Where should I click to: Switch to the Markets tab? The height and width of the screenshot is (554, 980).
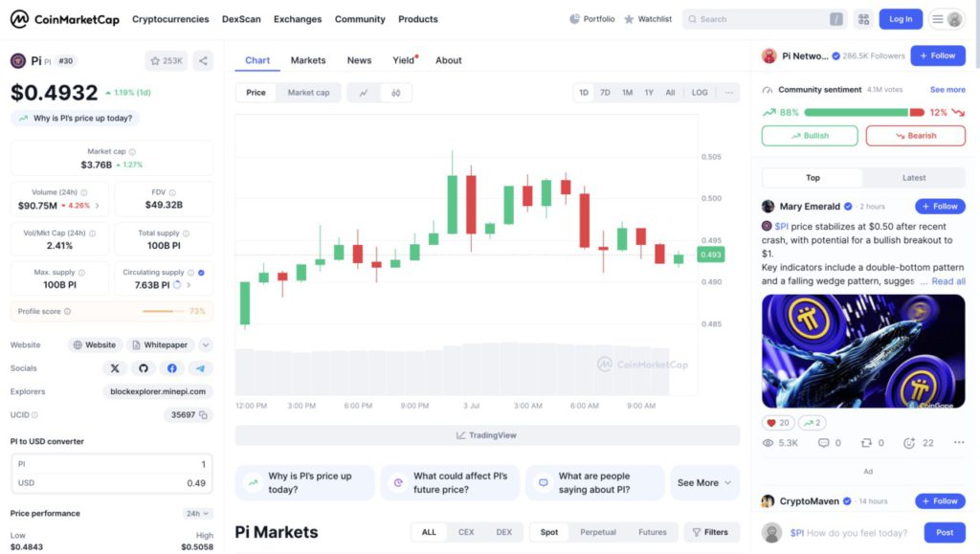[x=308, y=60]
